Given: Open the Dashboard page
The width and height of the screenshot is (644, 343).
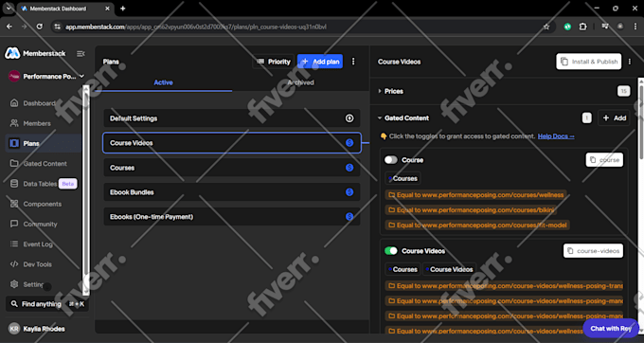Looking at the screenshot, I should point(39,103).
